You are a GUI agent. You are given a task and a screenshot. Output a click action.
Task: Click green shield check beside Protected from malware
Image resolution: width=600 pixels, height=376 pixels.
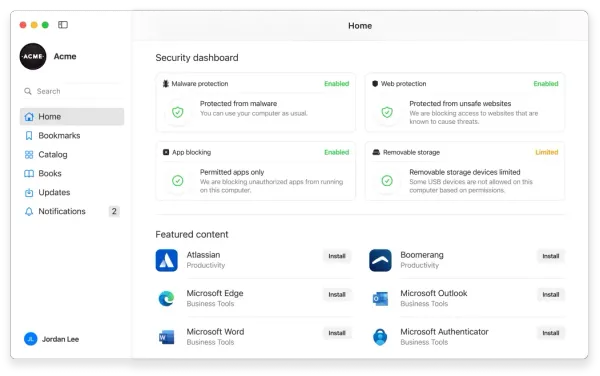(178, 112)
